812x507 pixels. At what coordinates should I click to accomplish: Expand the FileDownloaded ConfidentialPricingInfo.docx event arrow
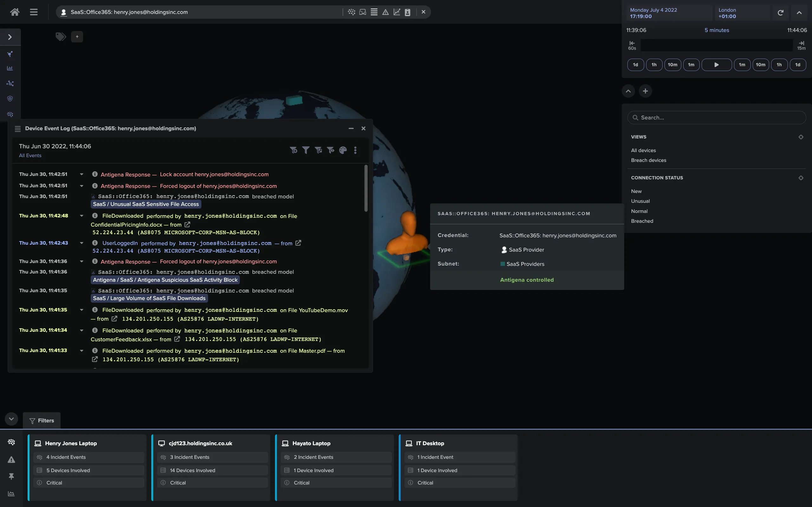pos(81,216)
